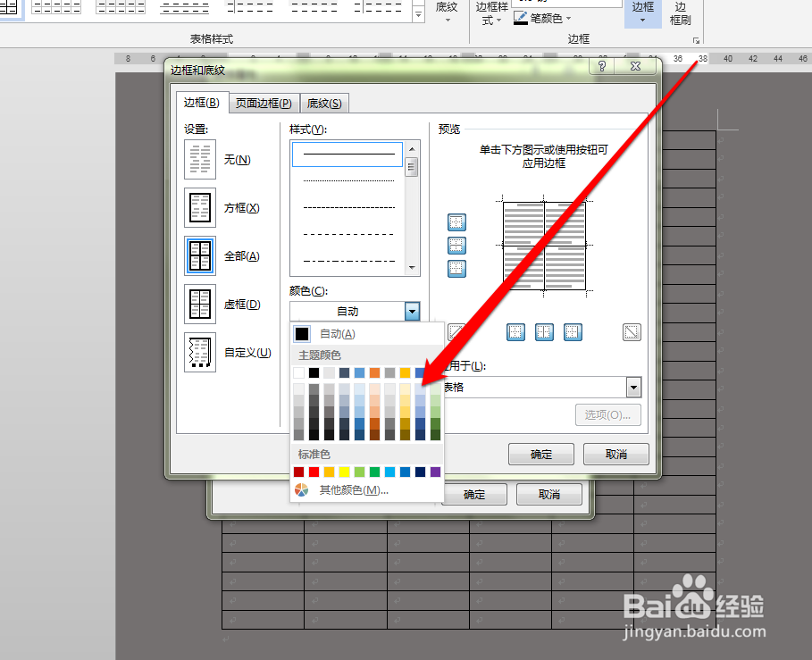Open the 应用于(L) apply-to dropdown
Viewport: 812px width, 660px height.
634,388
